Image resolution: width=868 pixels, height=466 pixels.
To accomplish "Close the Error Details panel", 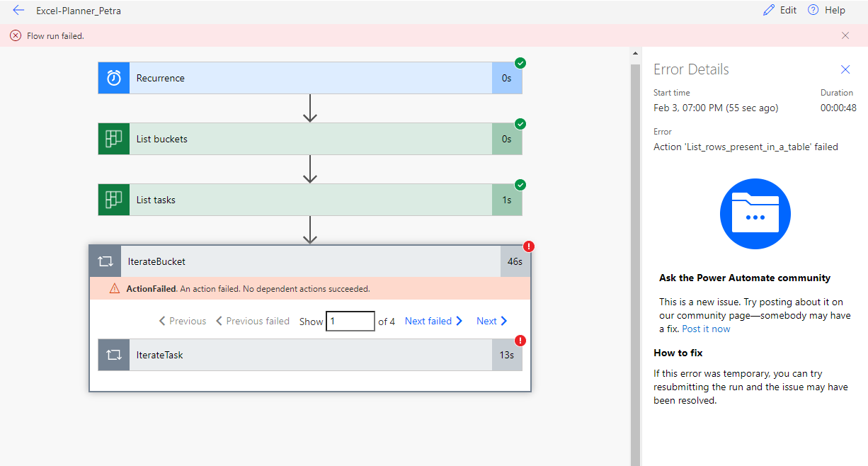I will pyautogui.click(x=845, y=69).
